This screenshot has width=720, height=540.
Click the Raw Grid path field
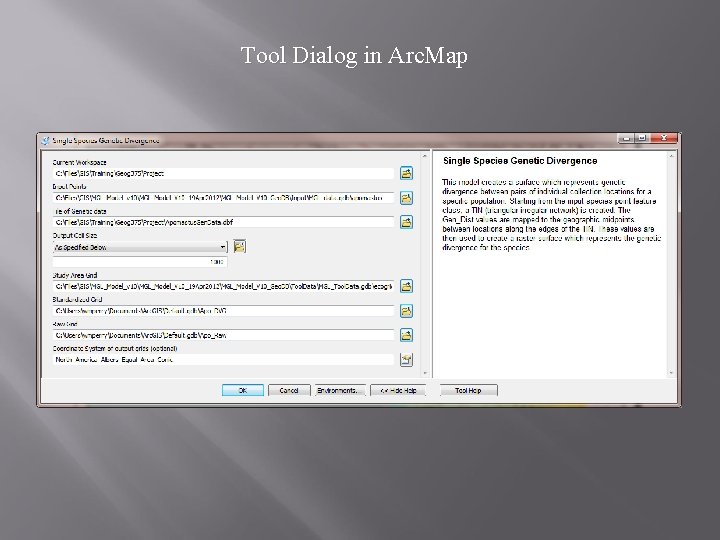tap(223, 335)
